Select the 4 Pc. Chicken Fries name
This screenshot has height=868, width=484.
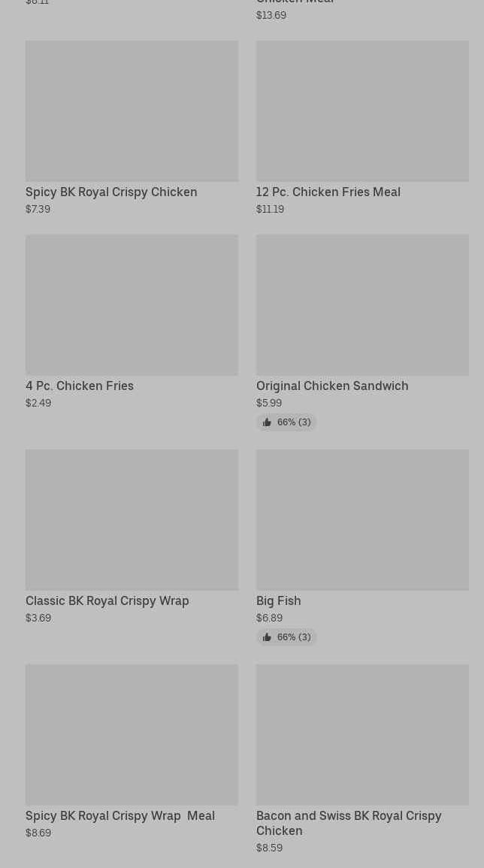(80, 386)
